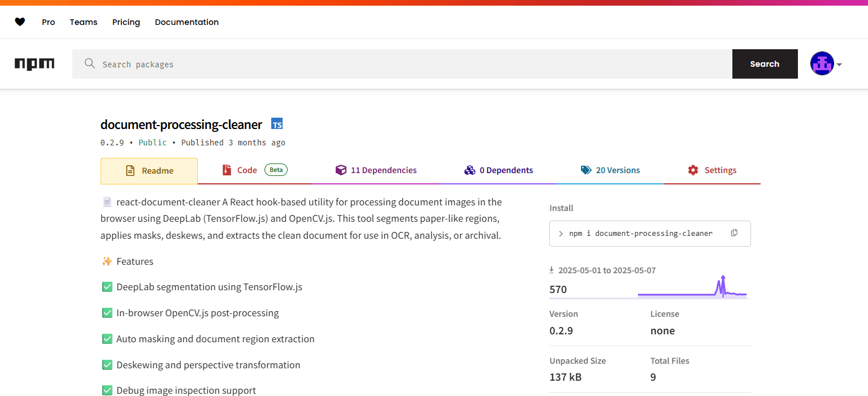Viewport: 868px width, 396px height.
Task: Click the Install heading
Action: 561,208
